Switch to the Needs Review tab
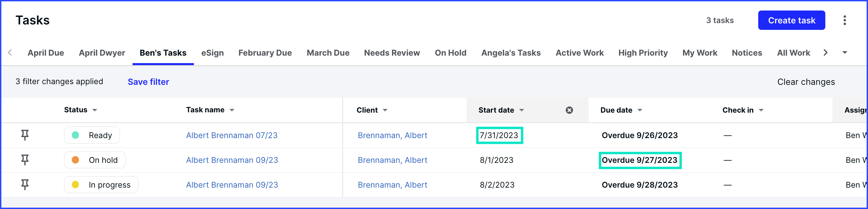This screenshot has height=209, width=868. [x=392, y=53]
